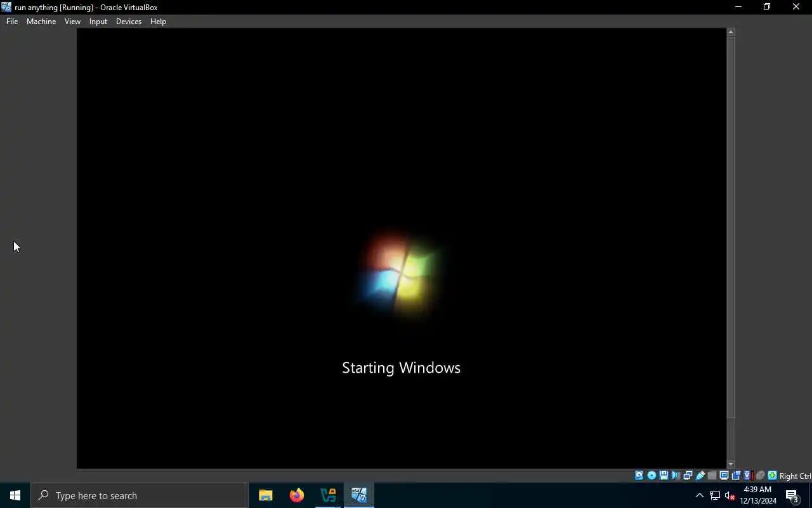The width and height of the screenshot is (812, 508).
Task: Click the muted volume tray icon
Action: pyautogui.click(x=730, y=495)
